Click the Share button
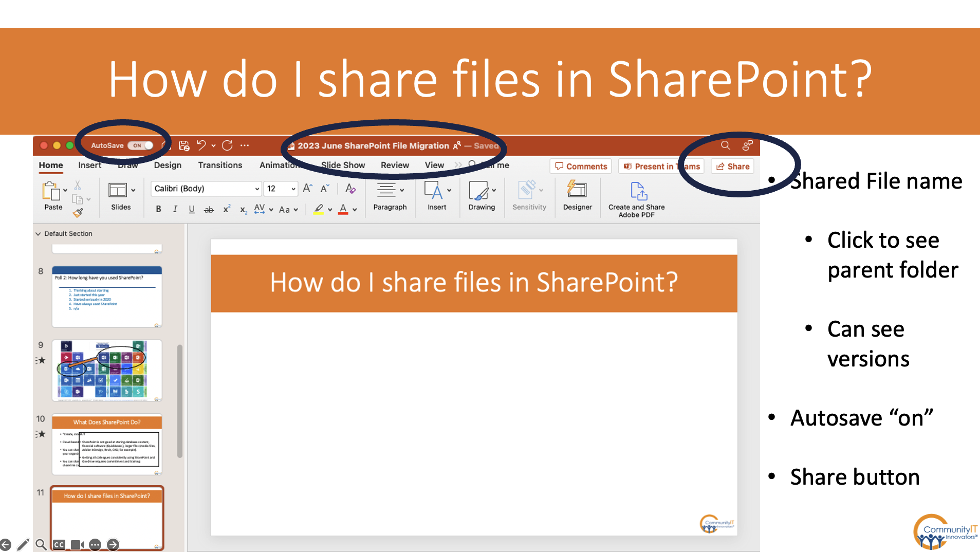Viewport: 980px width, 552px height. click(x=732, y=166)
